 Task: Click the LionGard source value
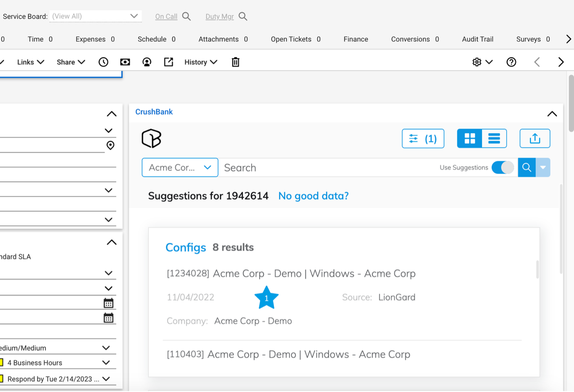click(x=397, y=297)
